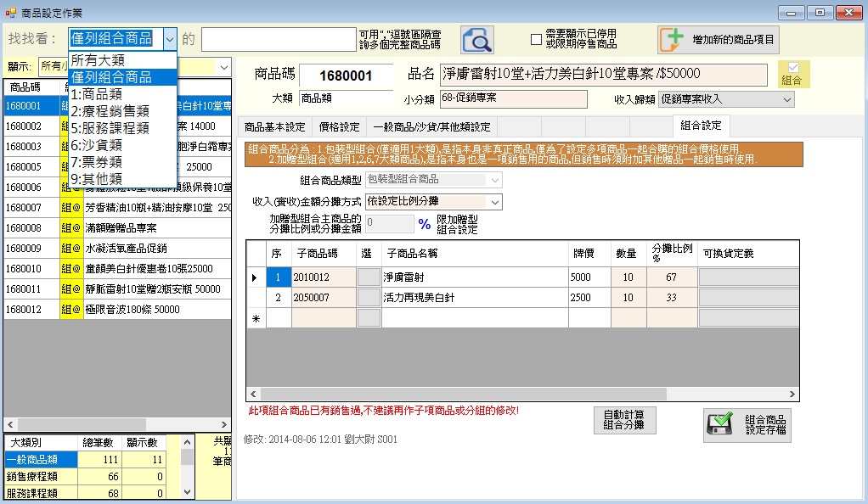Click the grid's horizontal scrollbar right arrow
Viewport: 868px width, 504px height.
[793, 395]
